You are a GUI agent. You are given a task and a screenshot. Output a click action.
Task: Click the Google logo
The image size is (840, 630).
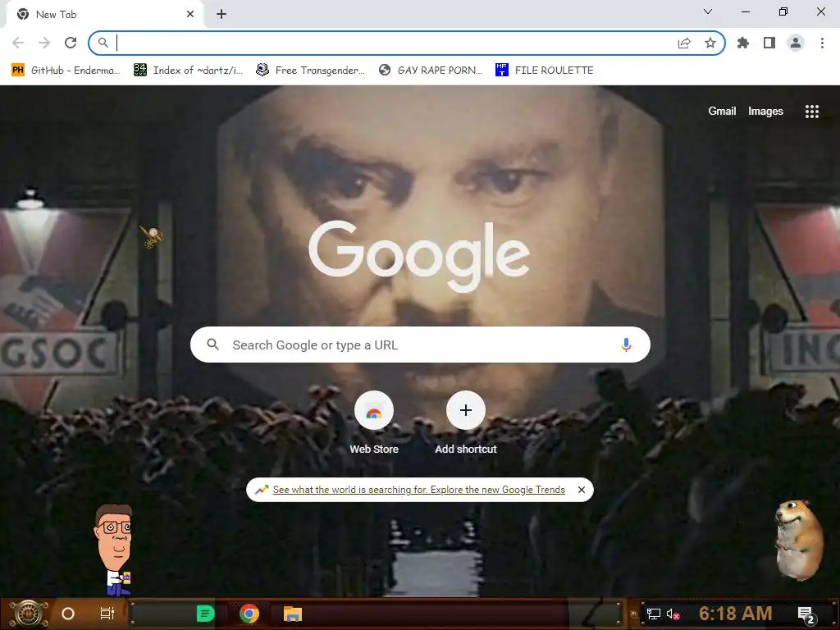[419, 256]
